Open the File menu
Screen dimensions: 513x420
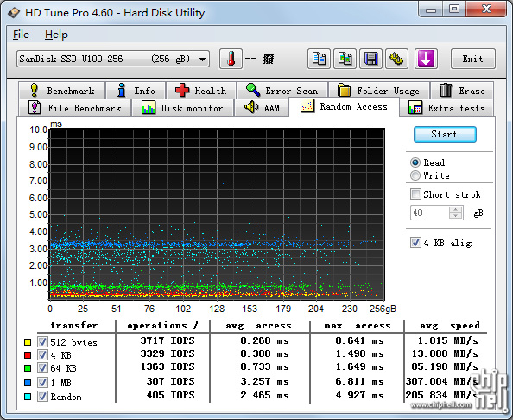pos(21,35)
